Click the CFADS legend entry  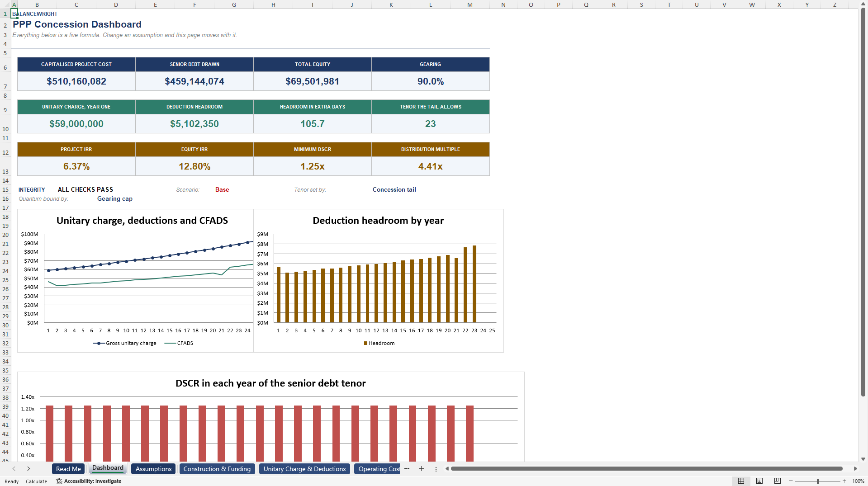tap(179, 343)
